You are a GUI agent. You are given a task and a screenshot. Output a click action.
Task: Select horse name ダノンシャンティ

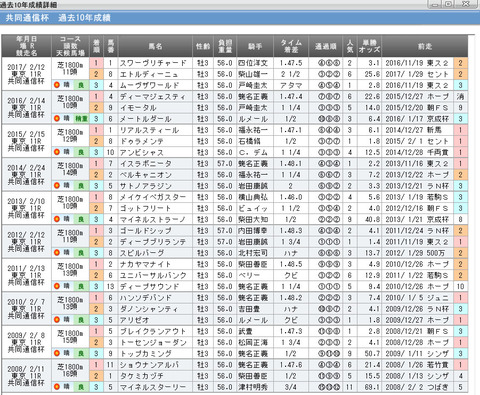pos(149,309)
